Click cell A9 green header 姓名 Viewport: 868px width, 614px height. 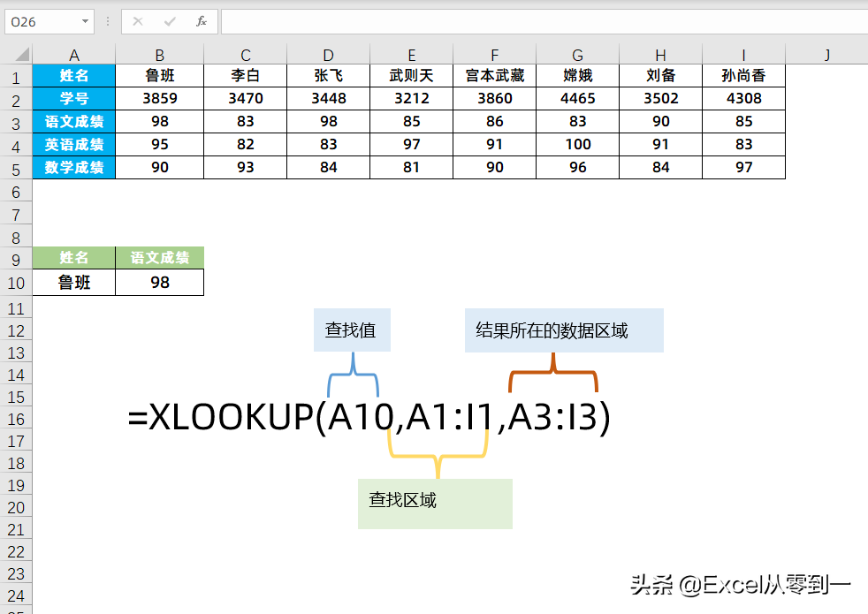pos(73,258)
